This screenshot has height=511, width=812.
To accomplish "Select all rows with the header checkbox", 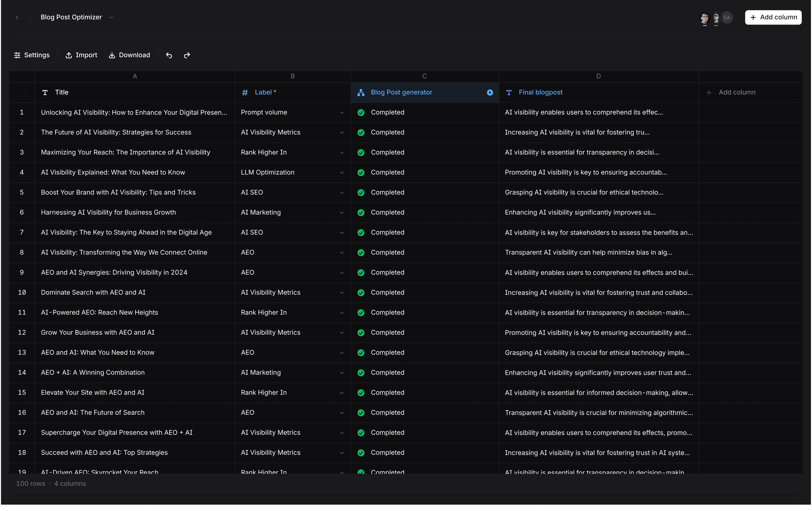I will point(22,92).
